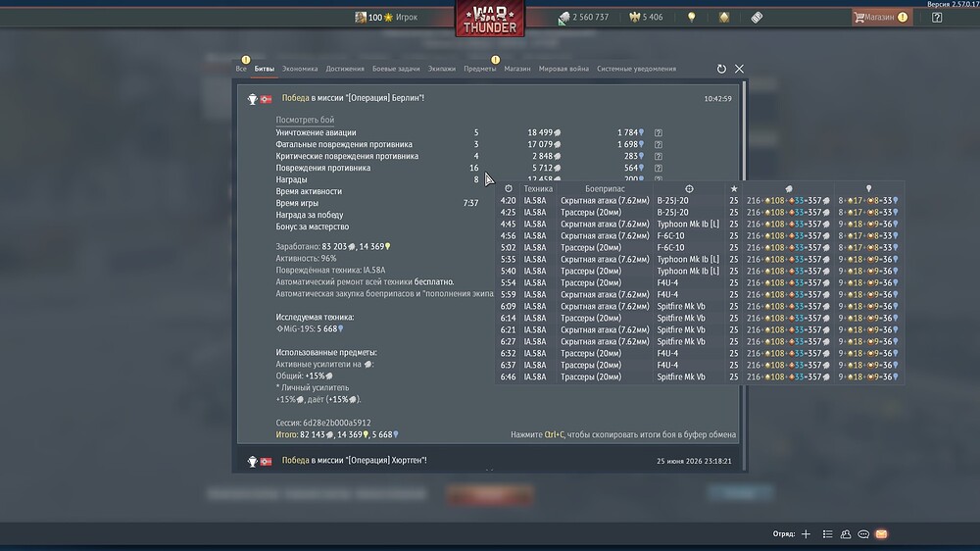Open the orange mail icon at bottom right

coord(881,534)
